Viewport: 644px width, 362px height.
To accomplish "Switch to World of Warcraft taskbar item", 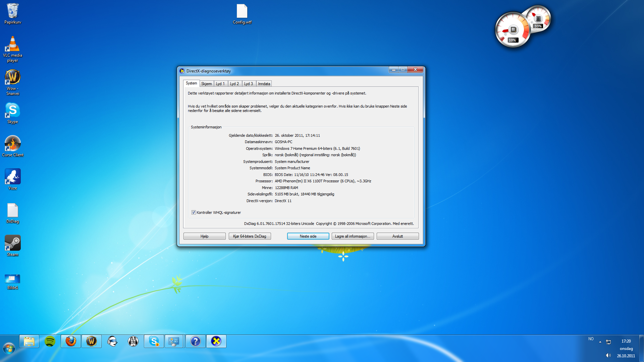I will click(x=92, y=341).
